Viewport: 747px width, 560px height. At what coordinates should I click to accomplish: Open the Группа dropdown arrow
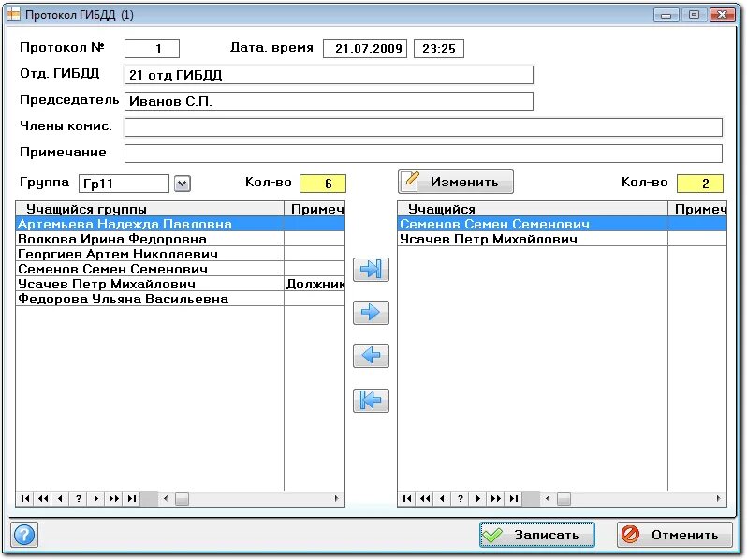[182, 184]
